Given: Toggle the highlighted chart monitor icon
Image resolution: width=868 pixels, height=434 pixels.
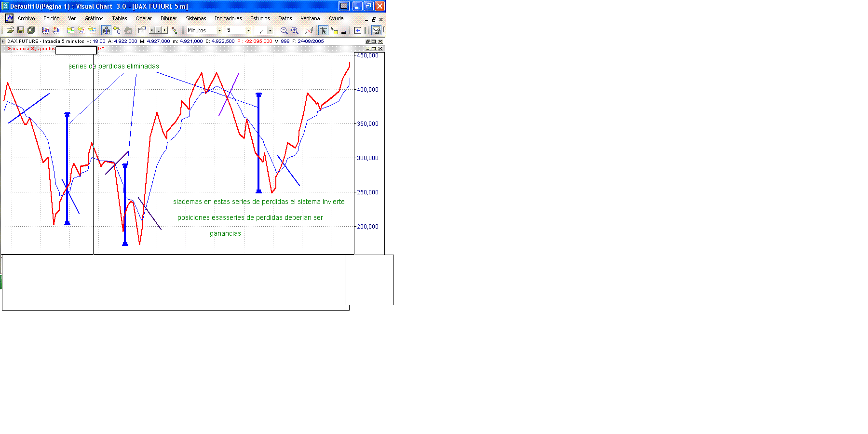Looking at the screenshot, I should [x=376, y=30].
